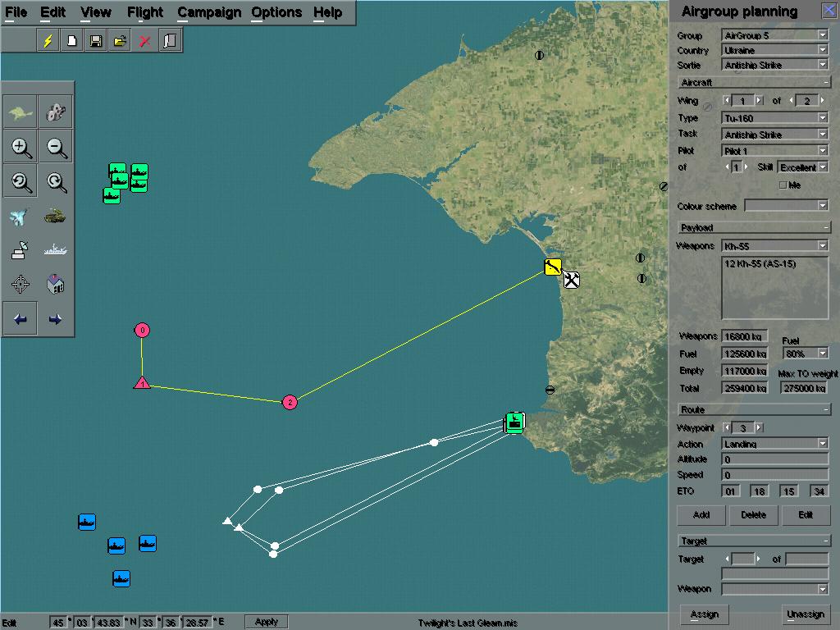Viewport: 840px width, 630px height.
Task: Open the briefing notebook icon
Action: click(x=170, y=41)
